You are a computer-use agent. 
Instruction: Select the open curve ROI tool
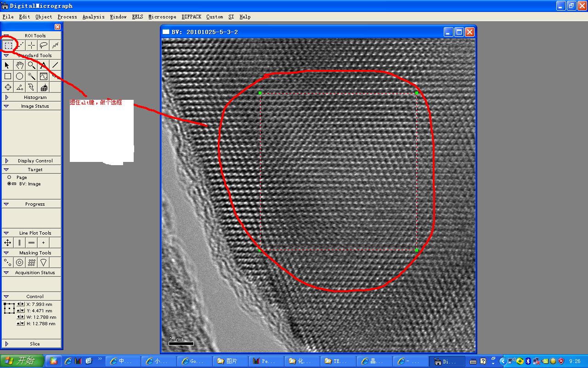point(55,45)
